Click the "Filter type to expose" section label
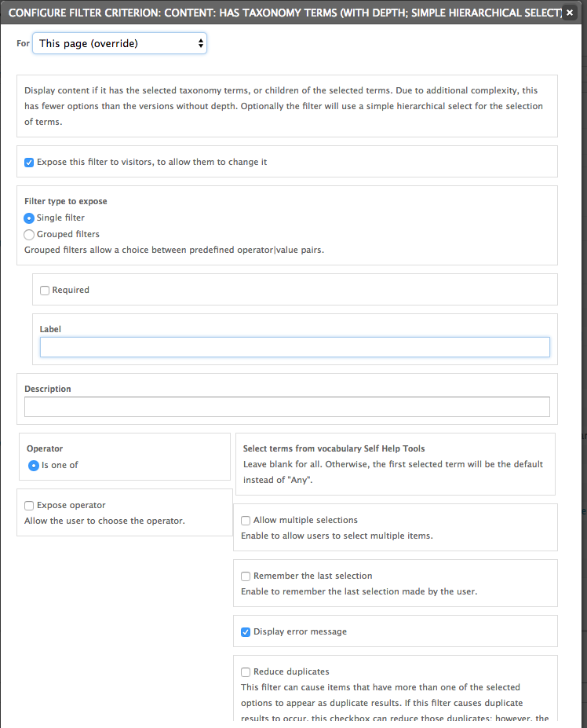This screenshot has width=587, height=728. pyautogui.click(x=65, y=201)
